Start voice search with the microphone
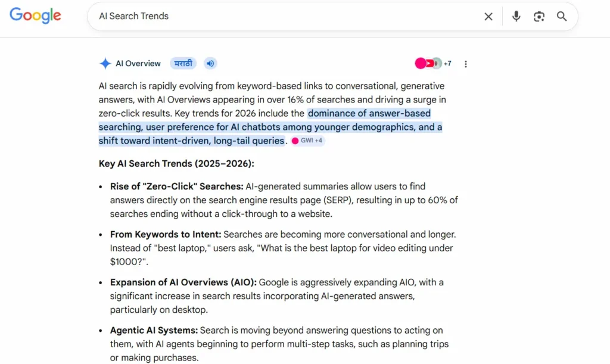The width and height of the screenshot is (610, 364). tap(516, 17)
